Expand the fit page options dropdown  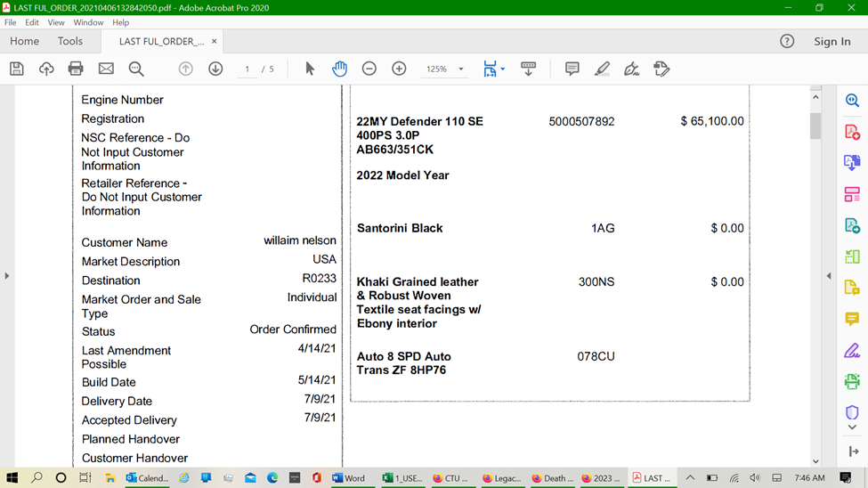(503, 69)
